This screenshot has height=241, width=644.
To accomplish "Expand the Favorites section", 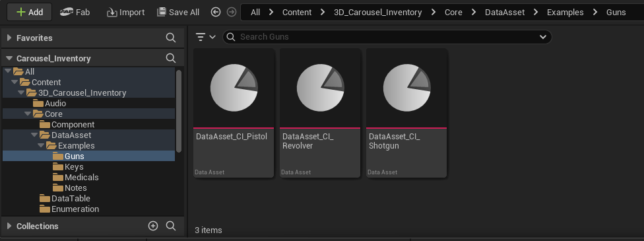I will click(9, 38).
